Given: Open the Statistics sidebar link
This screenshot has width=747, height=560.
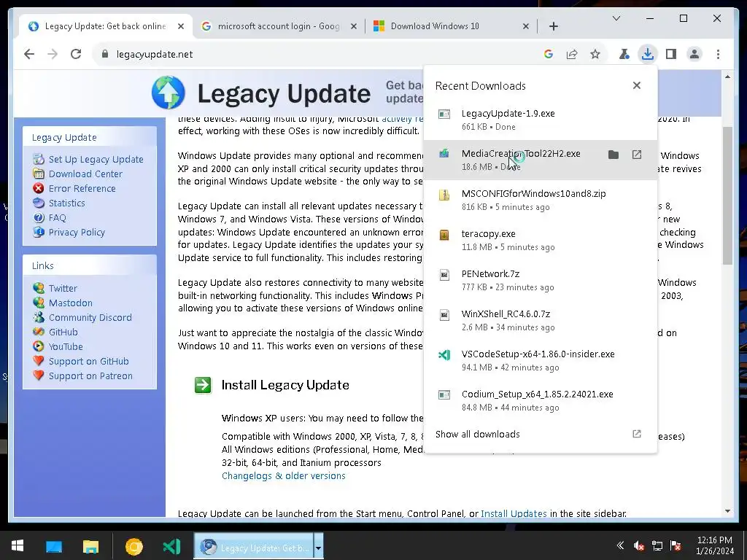Looking at the screenshot, I should (66, 203).
